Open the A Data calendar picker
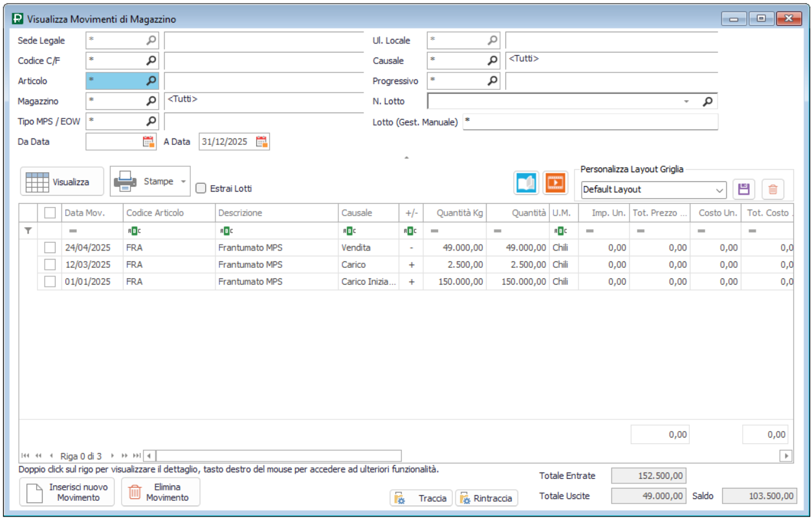The image size is (812, 519). 261,142
